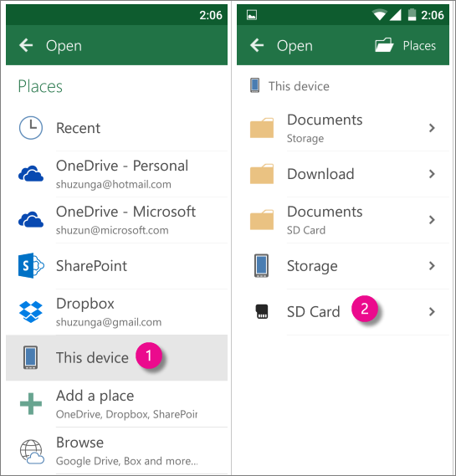
Task: Click the 2:06 clock in left status bar
Action: tap(211, 15)
